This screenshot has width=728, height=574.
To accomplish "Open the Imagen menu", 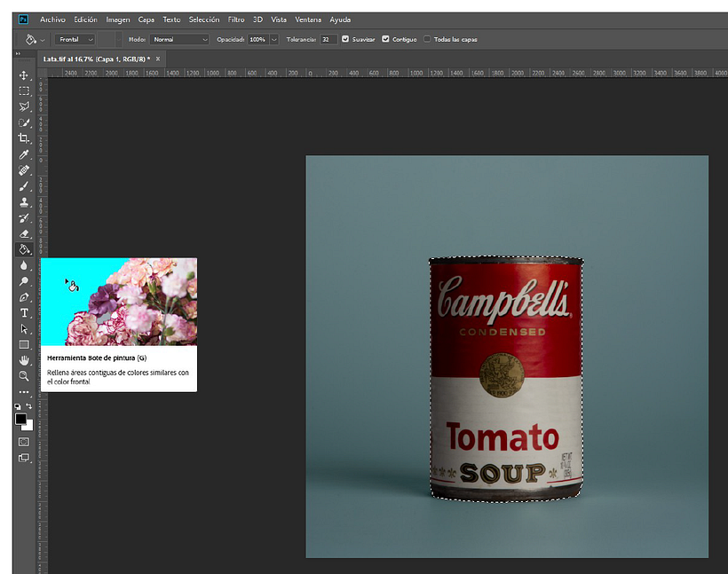I will click(x=118, y=20).
